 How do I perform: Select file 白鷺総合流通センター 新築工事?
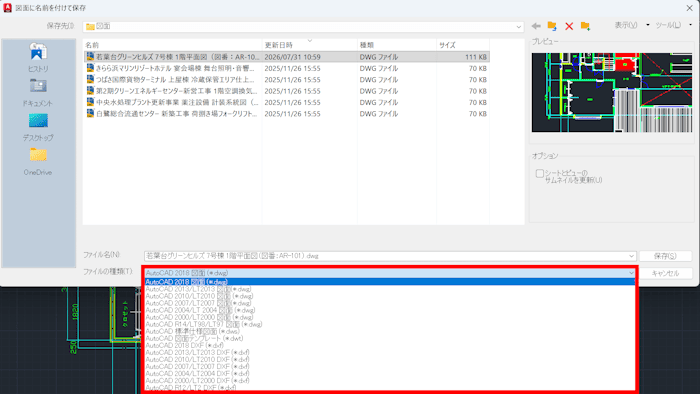[286, 114]
